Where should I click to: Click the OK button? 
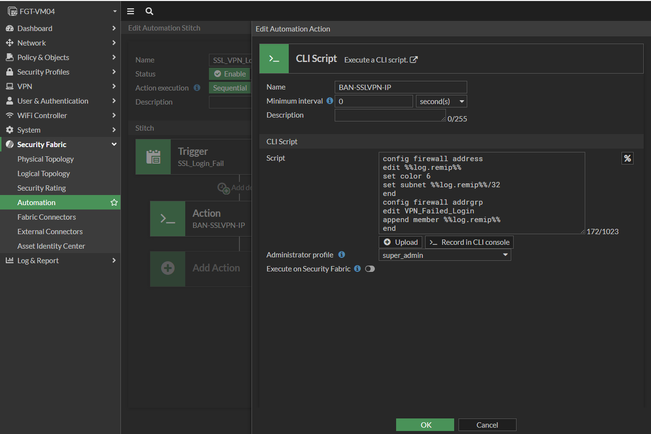(x=425, y=425)
